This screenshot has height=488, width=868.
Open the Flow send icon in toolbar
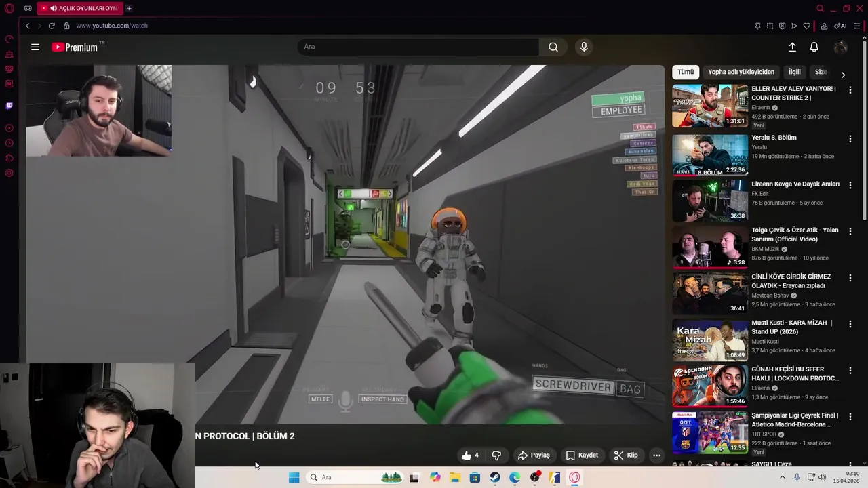coord(794,26)
